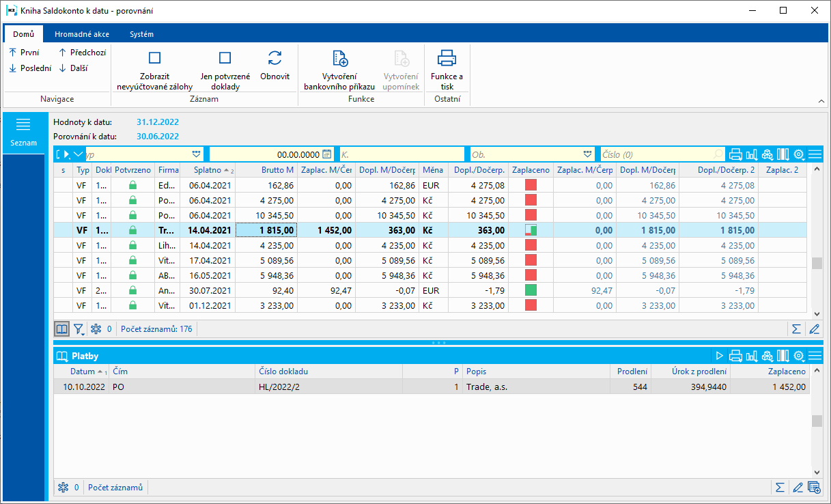Open Funkce a tisk printer icon
Image resolution: width=831 pixels, height=504 pixels.
[447, 59]
